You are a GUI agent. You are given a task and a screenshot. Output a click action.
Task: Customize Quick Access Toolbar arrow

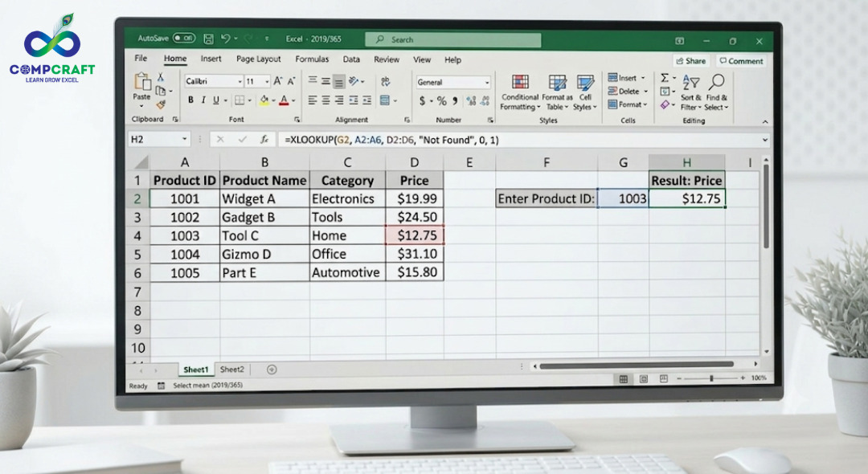pyautogui.click(x=266, y=39)
